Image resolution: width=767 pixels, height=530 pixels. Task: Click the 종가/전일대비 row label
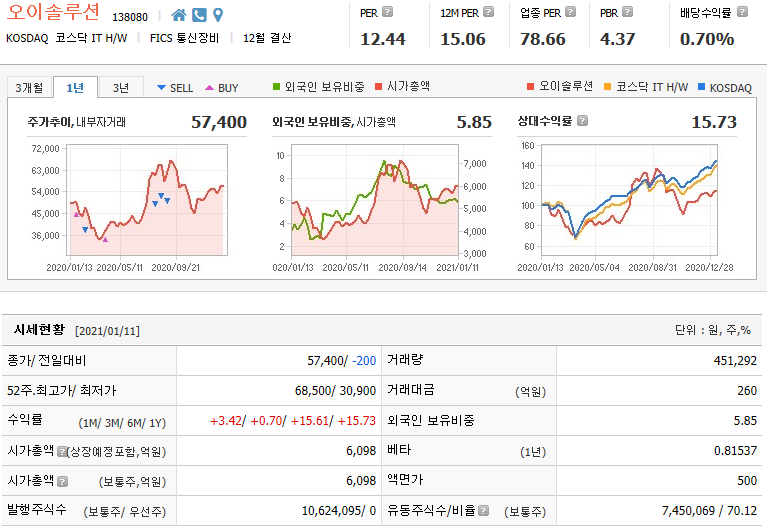pyautogui.click(x=47, y=361)
